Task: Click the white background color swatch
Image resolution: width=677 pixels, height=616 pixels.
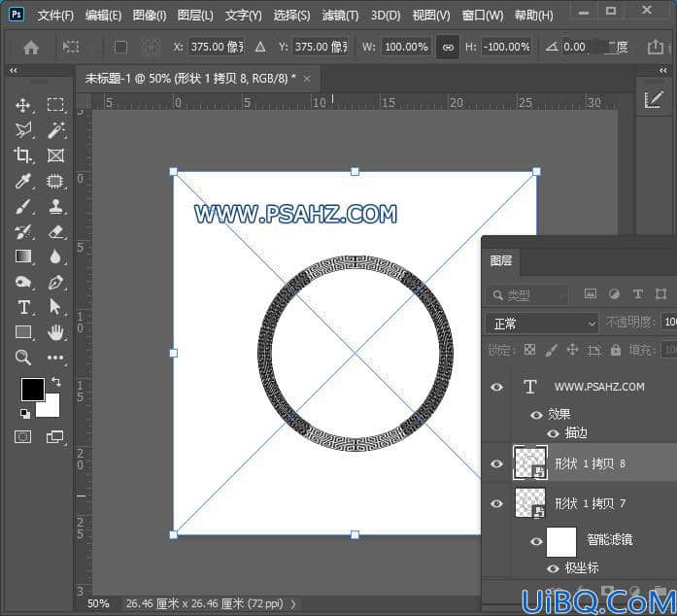Action: tap(51, 408)
